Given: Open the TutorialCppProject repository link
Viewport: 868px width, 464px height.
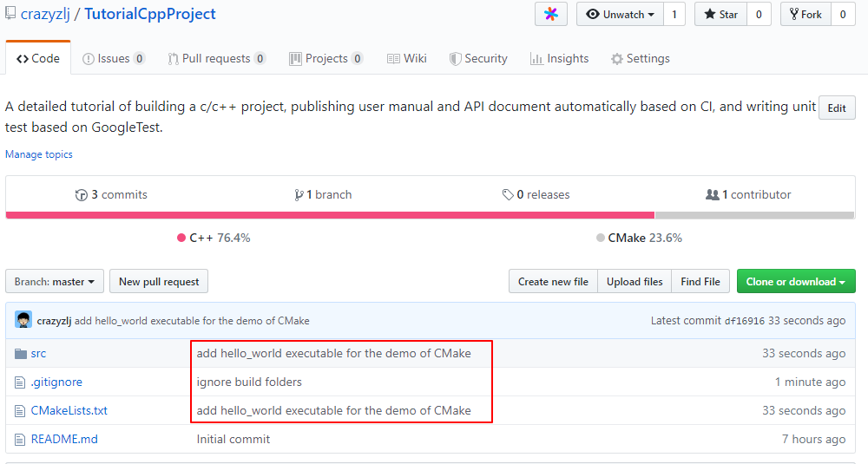Looking at the screenshot, I should tap(150, 14).
